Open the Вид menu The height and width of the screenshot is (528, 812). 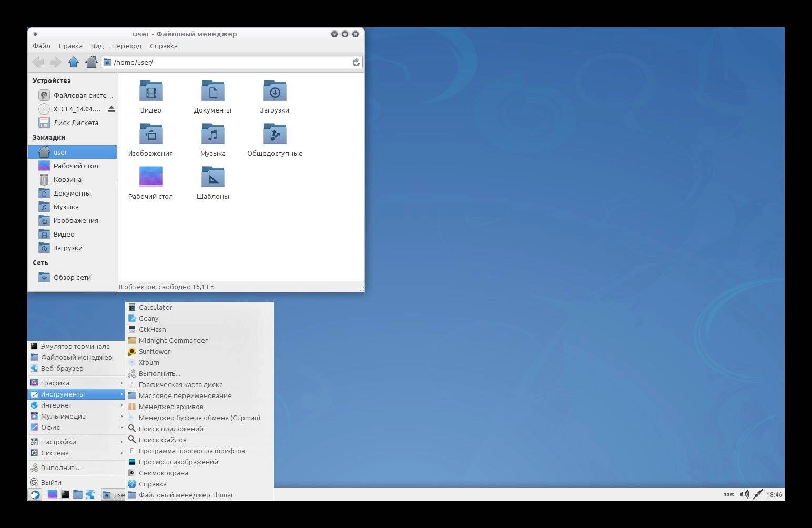pyautogui.click(x=97, y=46)
